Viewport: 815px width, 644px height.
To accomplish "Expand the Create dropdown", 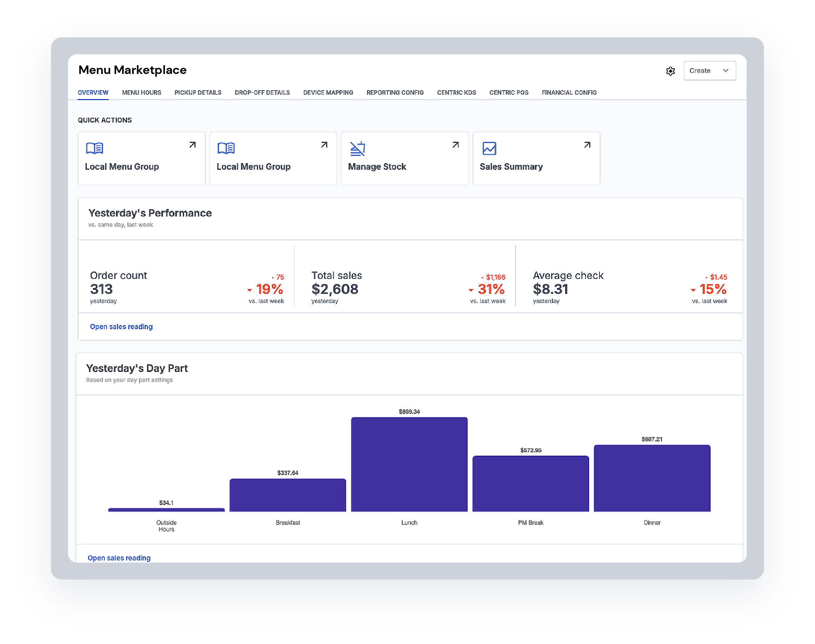I will (709, 71).
